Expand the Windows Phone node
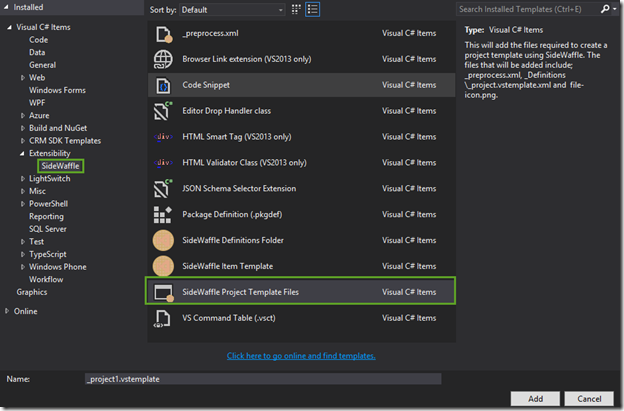This screenshot has width=624, height=411. [23, 267]
